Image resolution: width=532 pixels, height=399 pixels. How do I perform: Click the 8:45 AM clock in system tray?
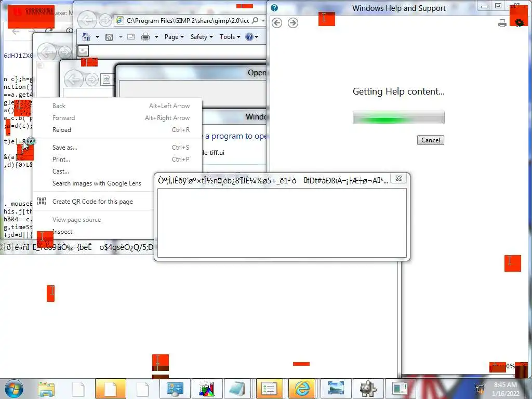pos(506,385)
